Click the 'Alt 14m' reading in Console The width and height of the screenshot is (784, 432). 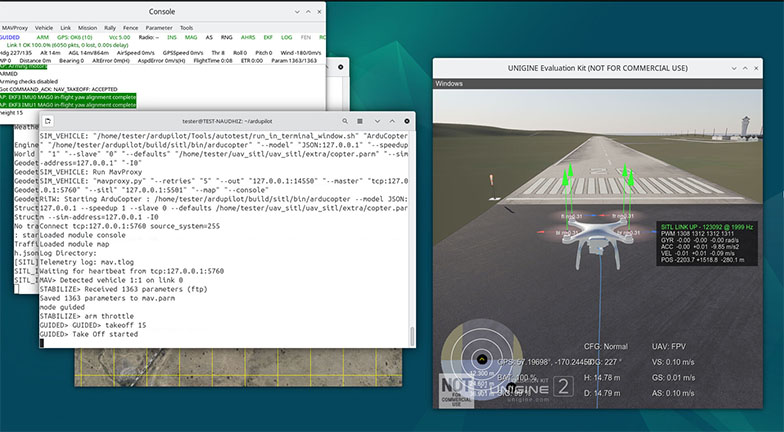tap(50, 52)
